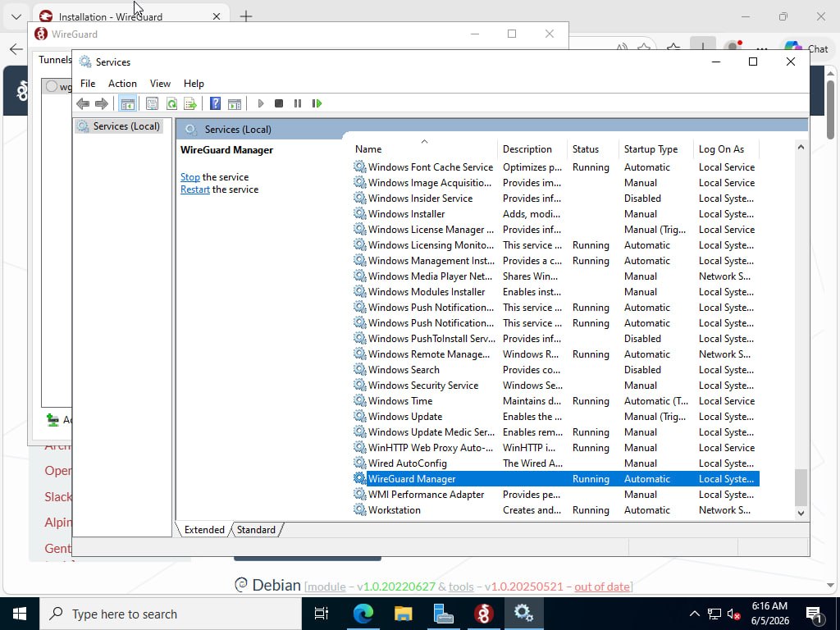
Task: Click the 'module' link on the Debian line
Action: [326, 587]
